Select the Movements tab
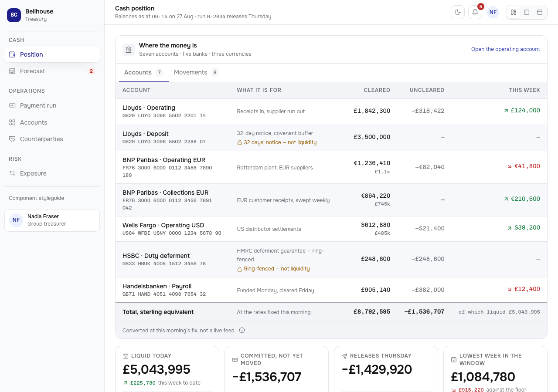 pos(196,73)
